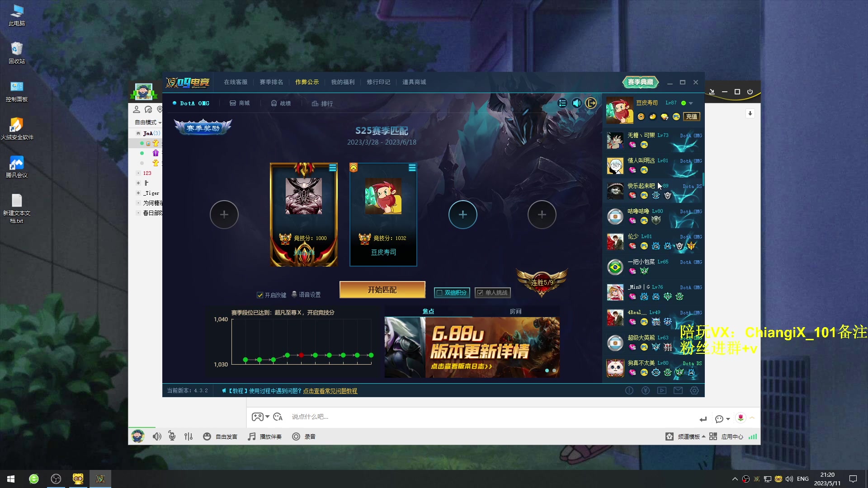Viewport: 868px width, 488px height.
Task: Click friend list scrollbar thumb
Action: pyautogui.click(x=703, y=180)
